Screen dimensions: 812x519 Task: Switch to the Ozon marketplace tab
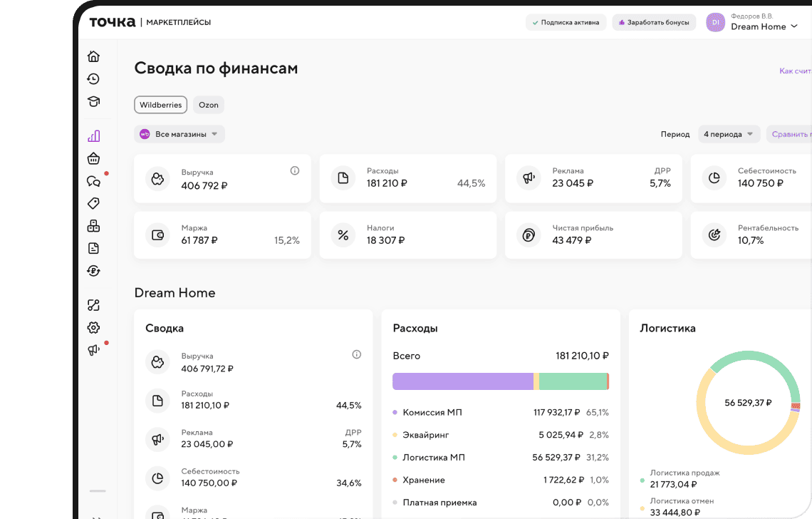(209, 105)
